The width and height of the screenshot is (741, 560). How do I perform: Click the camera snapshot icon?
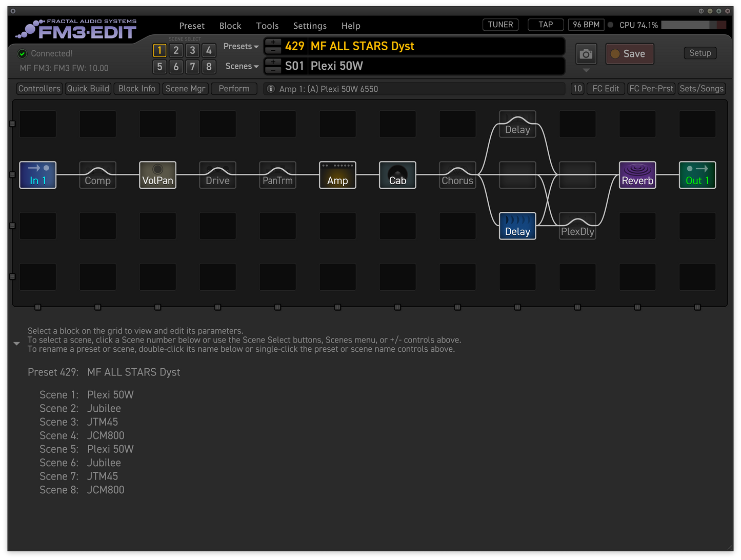coord(586,54)
